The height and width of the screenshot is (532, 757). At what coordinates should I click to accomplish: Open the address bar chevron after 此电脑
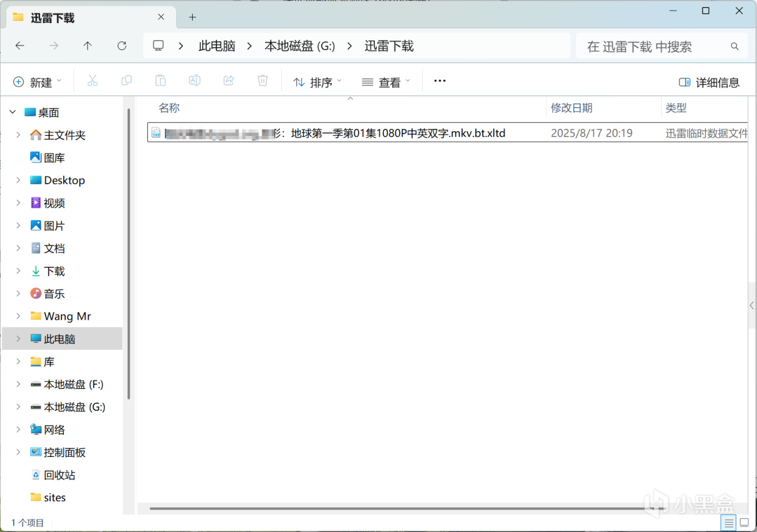tap(250, 46)
